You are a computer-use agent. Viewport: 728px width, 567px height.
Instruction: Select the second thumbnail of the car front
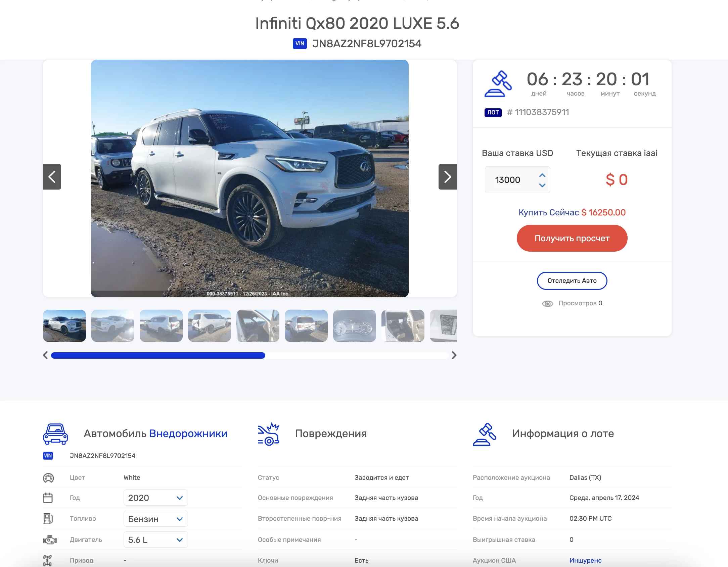click(113, 326)
